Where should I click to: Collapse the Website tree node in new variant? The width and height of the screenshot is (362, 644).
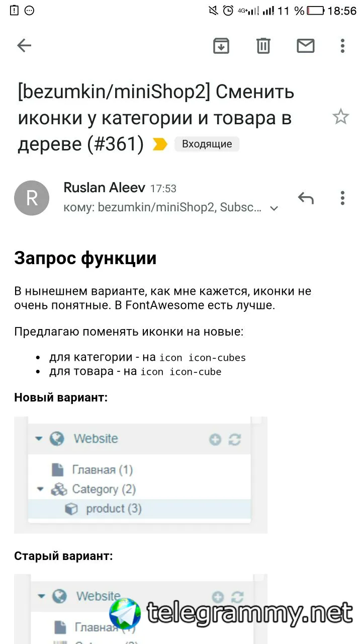coord(39,439)
